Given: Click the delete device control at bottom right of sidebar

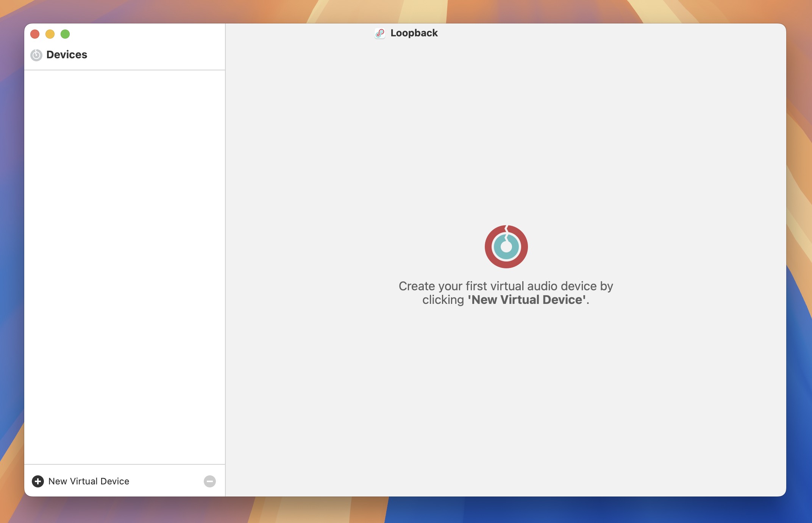Looking at the screenshot, I should coord(209,481).
